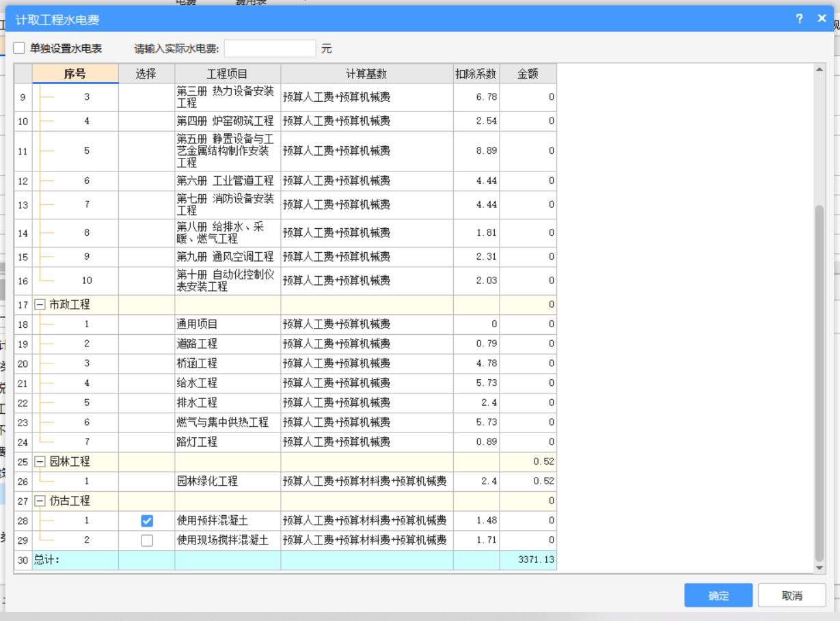Click deduction coefficient 8.89
The image size is (840, 621).
pos(487,151)
